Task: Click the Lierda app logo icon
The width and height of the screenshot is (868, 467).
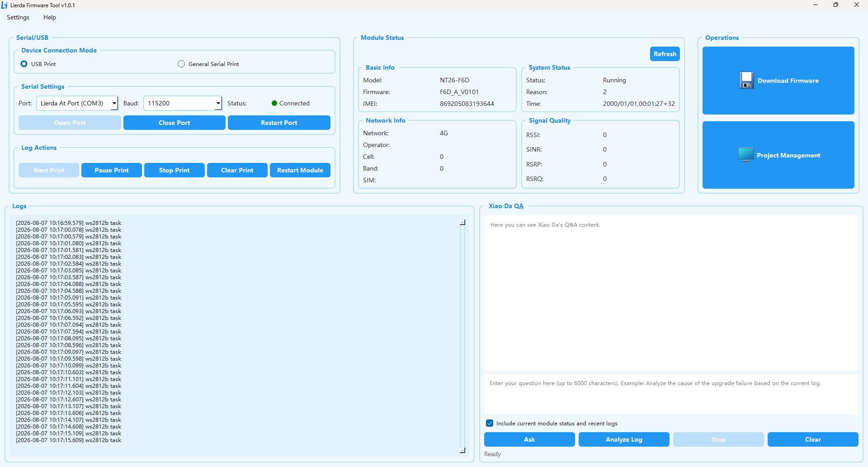Action: (x=5, y=5)
